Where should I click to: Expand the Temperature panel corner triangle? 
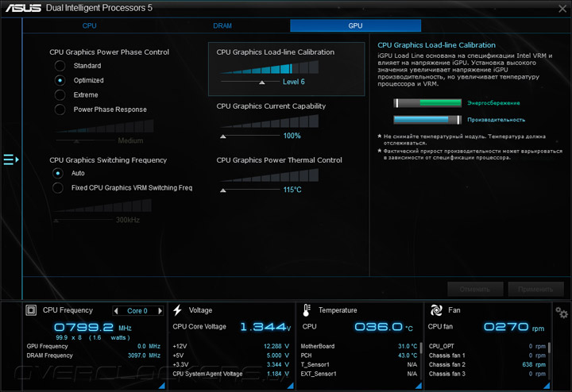[419, 386]
